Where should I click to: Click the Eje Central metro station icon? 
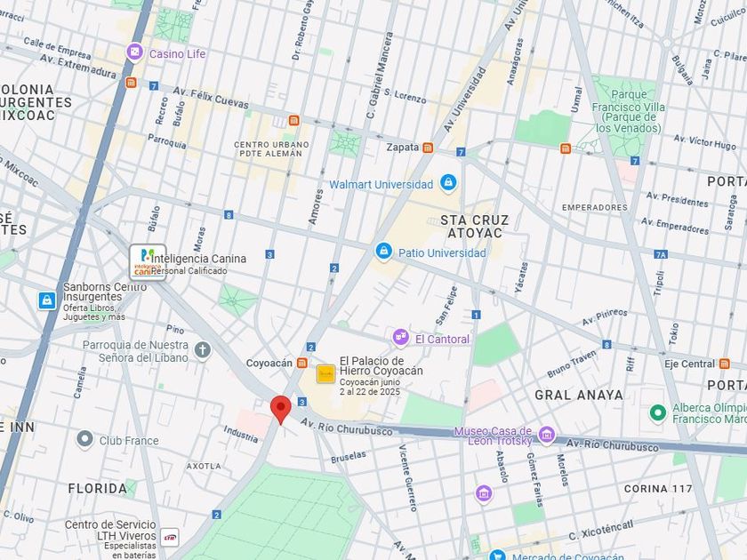[724, 364]
